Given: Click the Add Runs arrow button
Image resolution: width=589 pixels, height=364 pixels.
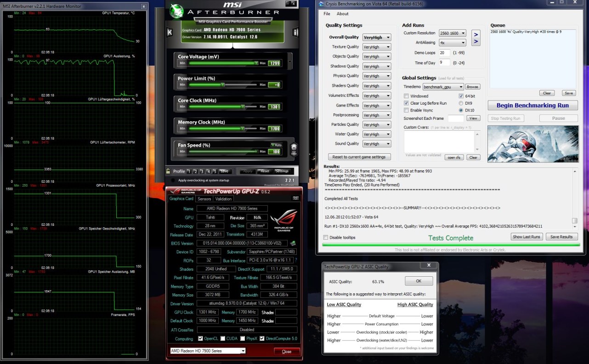Looking at the screenshot, I should click(476, 38).
